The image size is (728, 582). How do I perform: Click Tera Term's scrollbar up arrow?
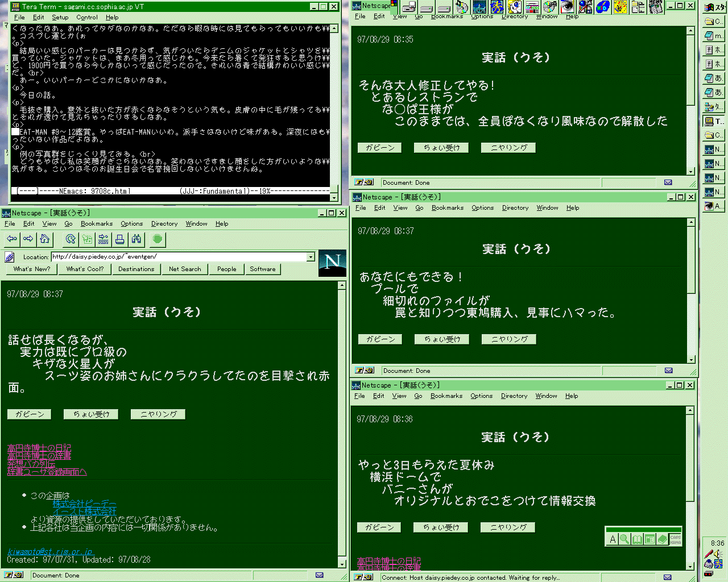[334, 28]
